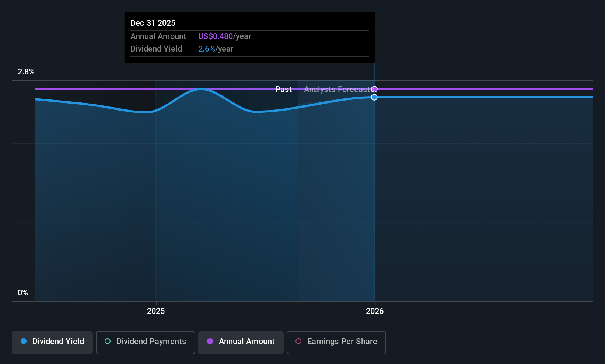The width and height of the screenshot is (605, 364).
Task: Select the blue Dividend Yield data point
Action: pyautogui.click(x=374, y=97)
